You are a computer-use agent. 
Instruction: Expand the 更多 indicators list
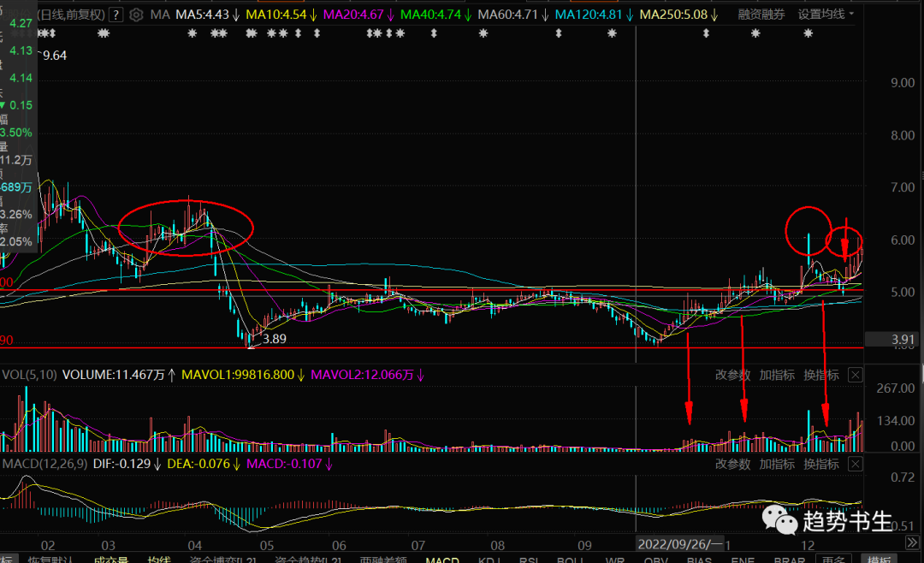[x=830, y=560]
